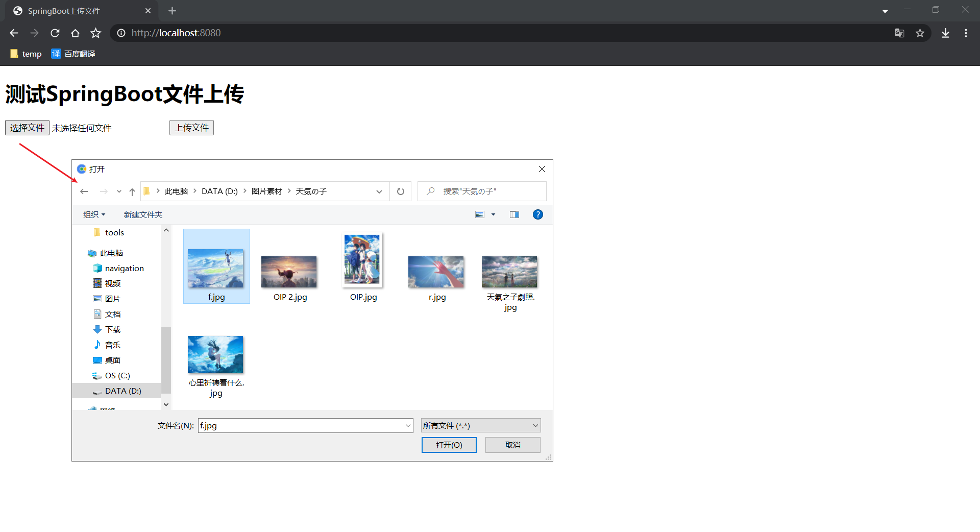Expand the 文件名 history dropdown
The image size is (980, 532).
408,426
